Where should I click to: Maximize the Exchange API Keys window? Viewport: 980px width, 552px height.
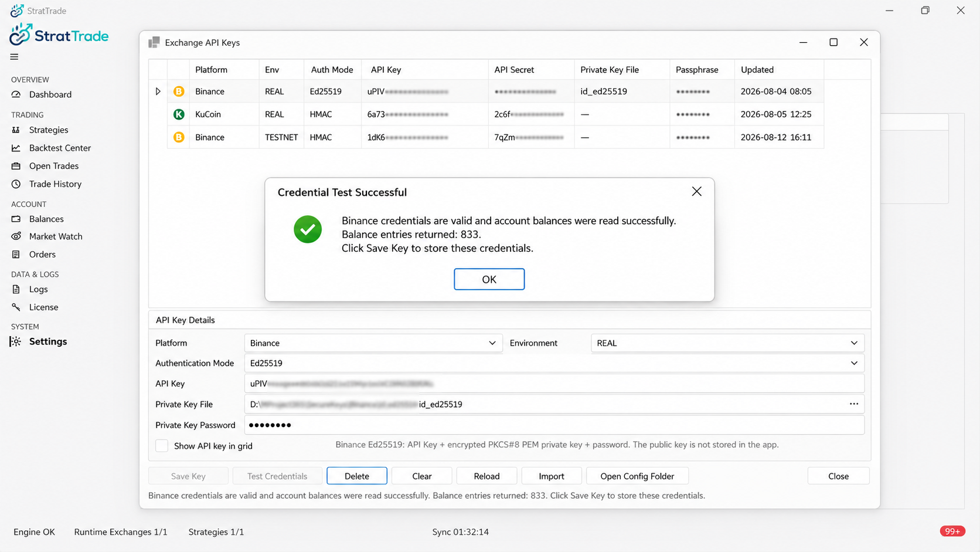tap(833, 42)
